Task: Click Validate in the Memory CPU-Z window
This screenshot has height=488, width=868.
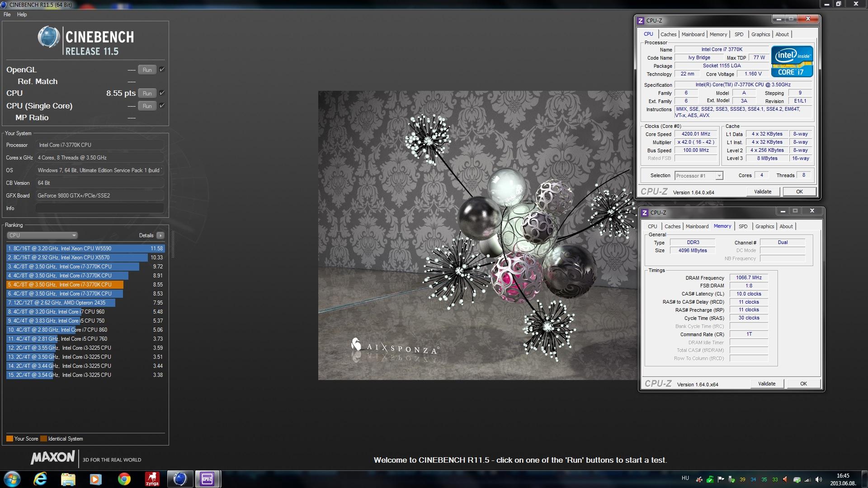Action: tap(767, 384)
